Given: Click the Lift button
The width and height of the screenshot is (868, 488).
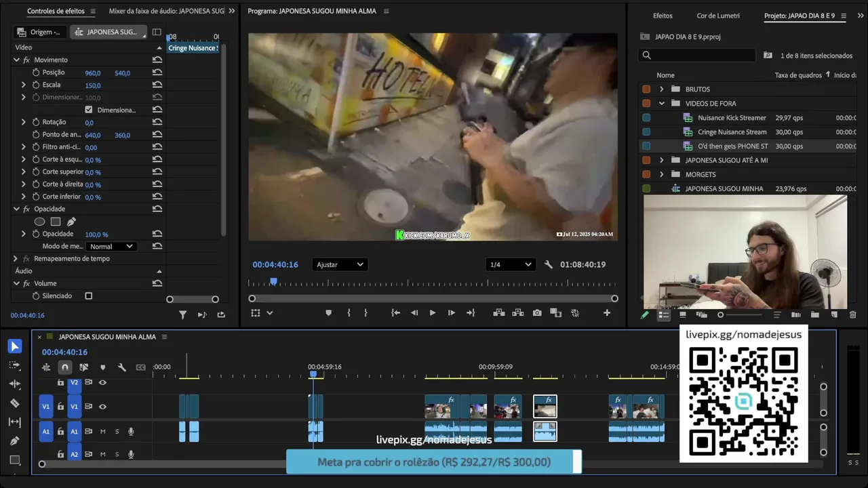Looking at the screenshot, I should click(x=499, y=313).
